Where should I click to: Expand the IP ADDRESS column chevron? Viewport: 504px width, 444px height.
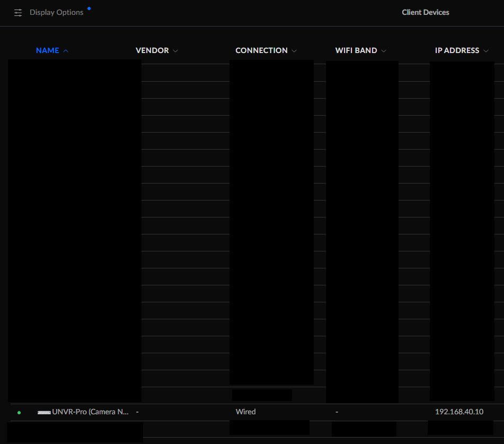486,51
